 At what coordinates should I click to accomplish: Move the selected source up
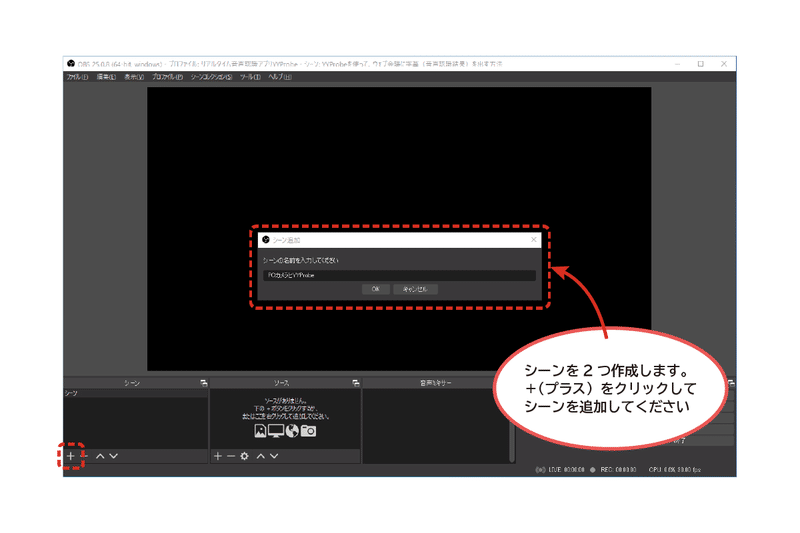click(261, 456)
